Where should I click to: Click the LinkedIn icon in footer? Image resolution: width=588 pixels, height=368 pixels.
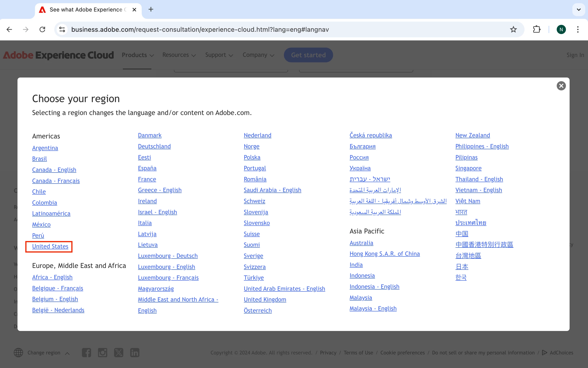[x=135, y=352]
